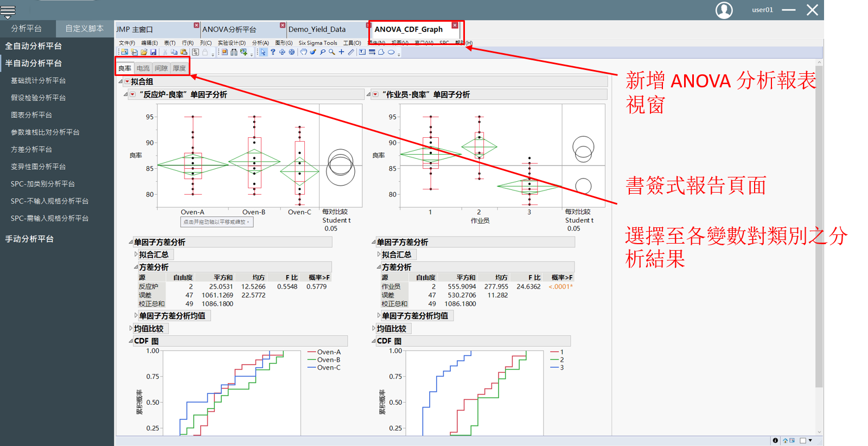Select the Scroller target tool
The width and height of the screenshot is (868, 446).
(291, 52)
